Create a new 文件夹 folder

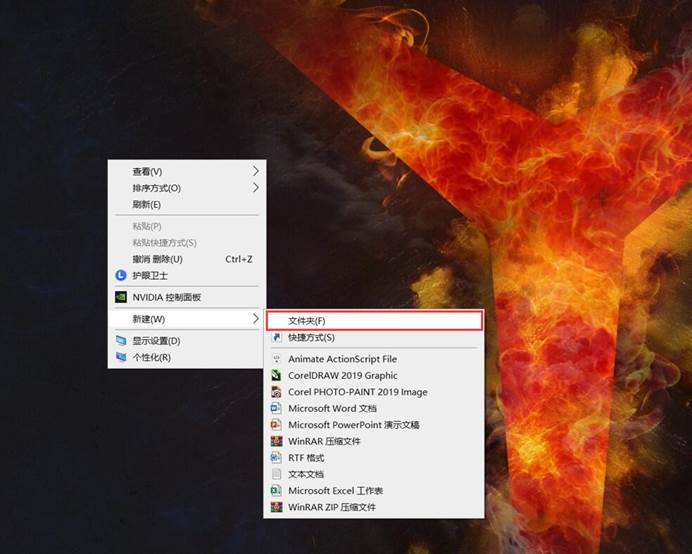306,321
